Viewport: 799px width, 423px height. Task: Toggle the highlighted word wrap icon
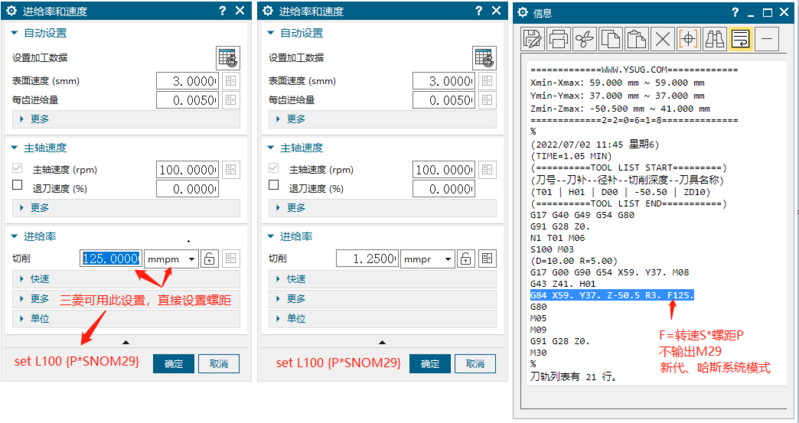tap(740, 39)
